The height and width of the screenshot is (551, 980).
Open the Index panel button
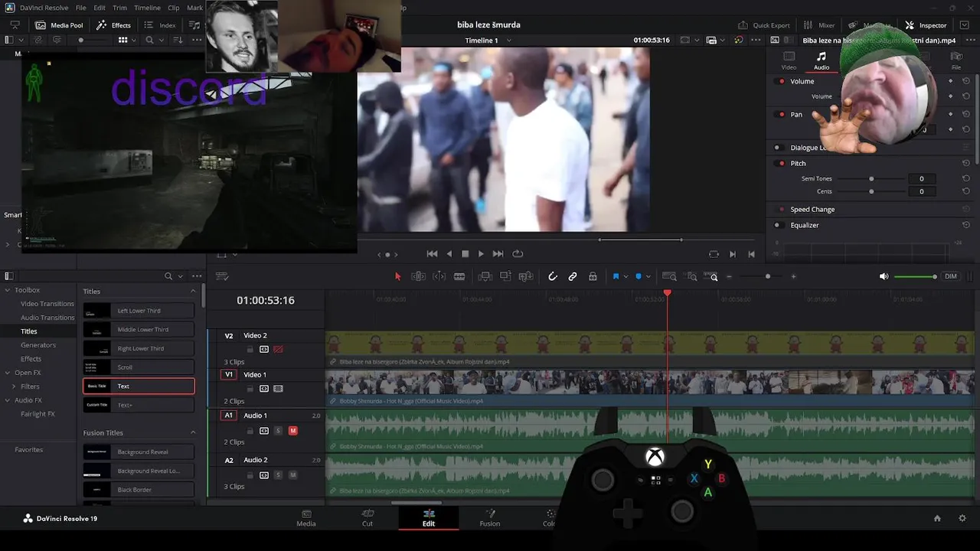160,25
